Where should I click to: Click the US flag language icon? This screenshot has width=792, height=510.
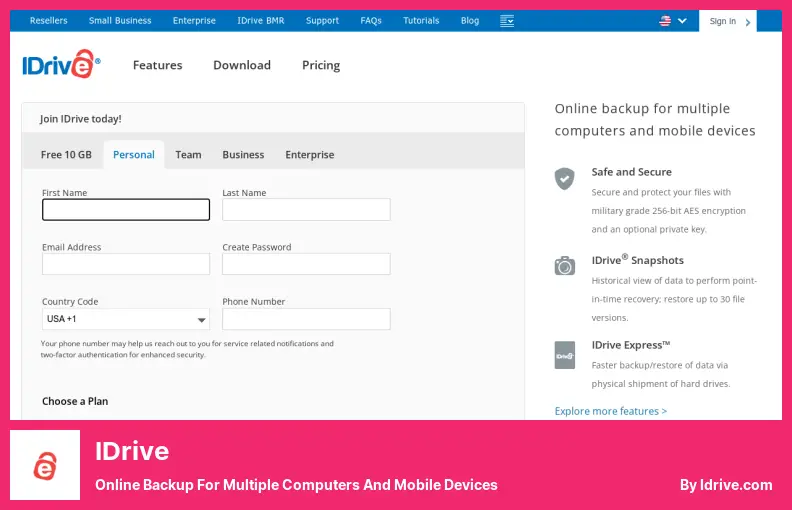click(x=665, y=21)
